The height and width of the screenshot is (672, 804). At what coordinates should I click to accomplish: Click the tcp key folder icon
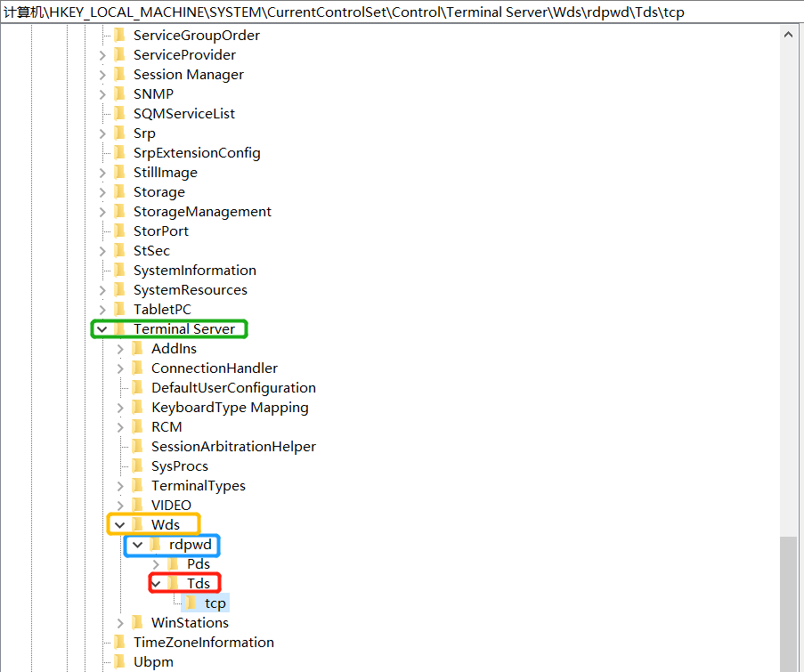[x=191, y=603]
